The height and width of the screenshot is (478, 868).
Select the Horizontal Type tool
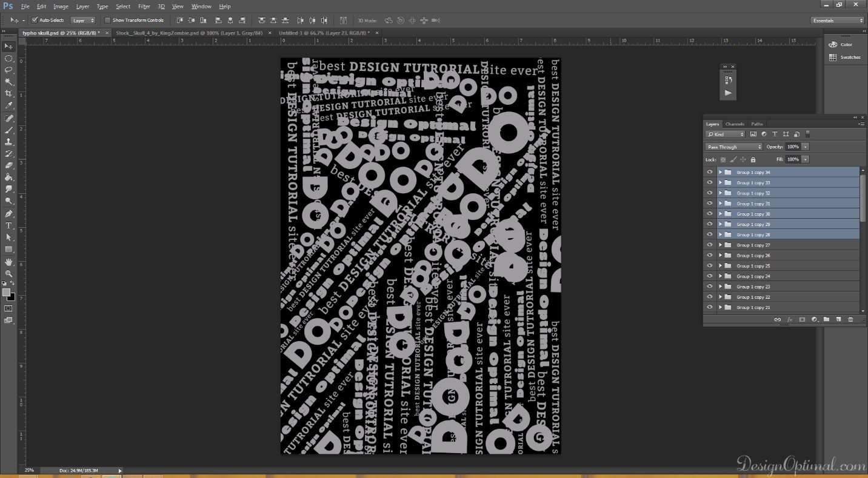pyautogui.click(x=8, y=225)
